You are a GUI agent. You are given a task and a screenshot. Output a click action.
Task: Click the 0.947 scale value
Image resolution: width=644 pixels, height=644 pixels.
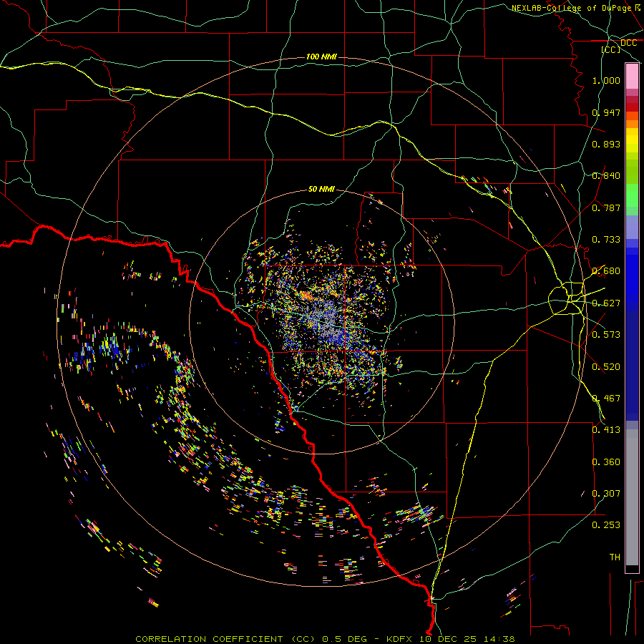(606, 112)
